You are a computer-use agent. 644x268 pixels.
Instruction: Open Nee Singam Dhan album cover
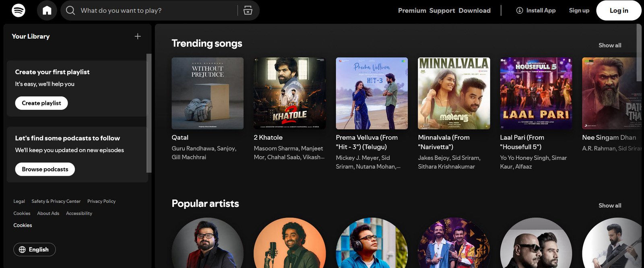click(612, 93)
